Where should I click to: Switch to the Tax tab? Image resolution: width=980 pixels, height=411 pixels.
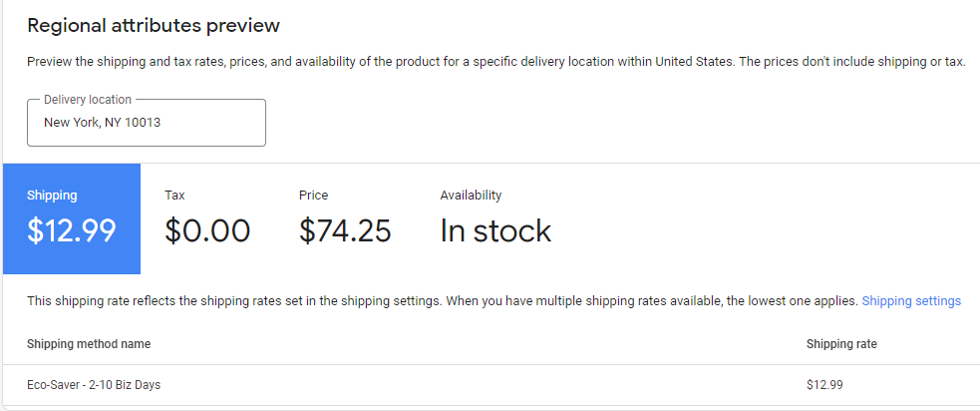[x=174, y=196]
